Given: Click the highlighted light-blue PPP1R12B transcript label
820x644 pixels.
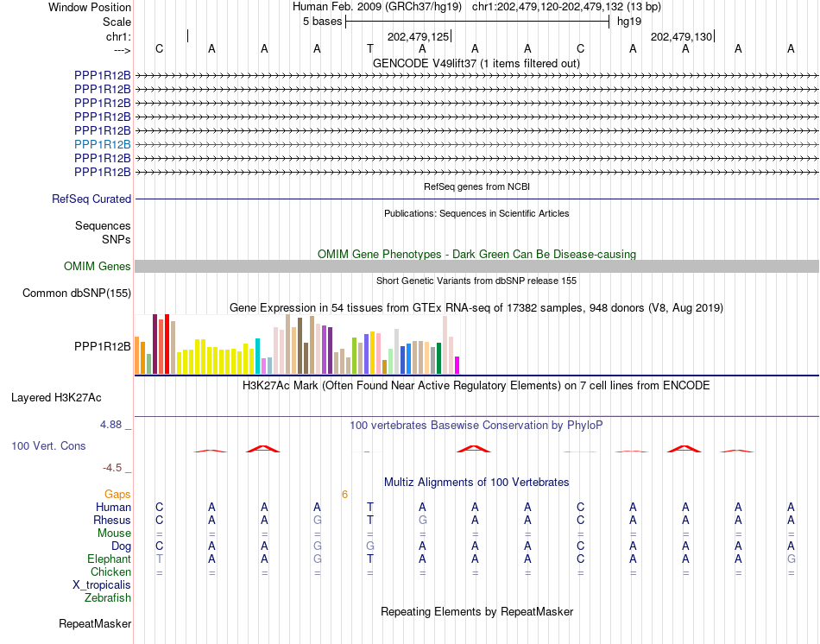Looking at the screenshot, I should coord(103,144).
